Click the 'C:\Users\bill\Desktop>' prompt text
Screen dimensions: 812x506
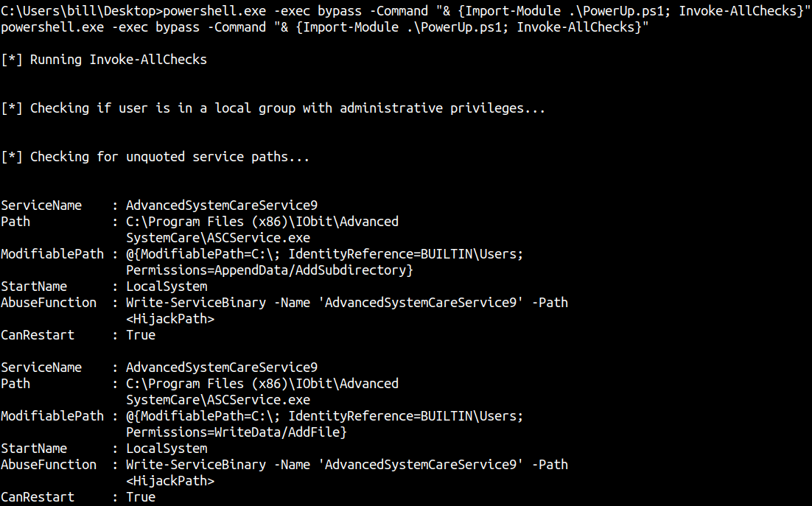tap(82, 11)
